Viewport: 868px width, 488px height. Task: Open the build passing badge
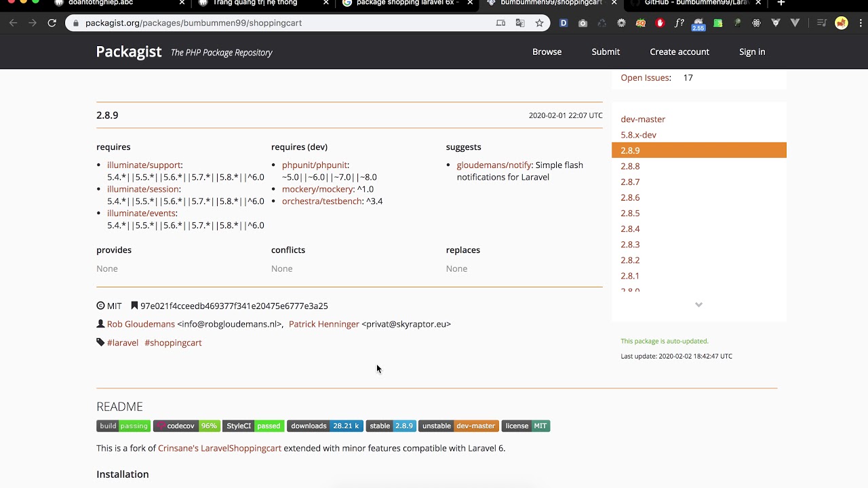[123, 426]
